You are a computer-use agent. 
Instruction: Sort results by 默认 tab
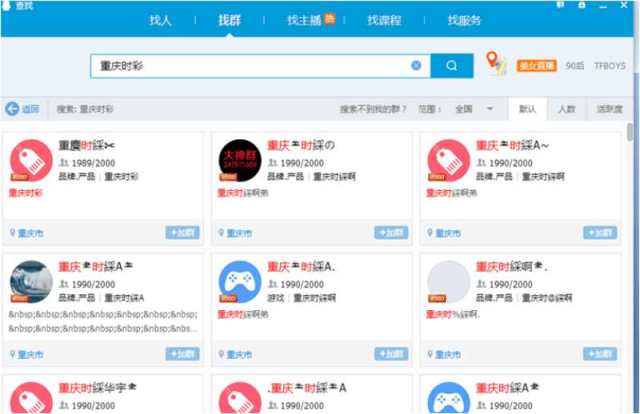coord(527,109)
